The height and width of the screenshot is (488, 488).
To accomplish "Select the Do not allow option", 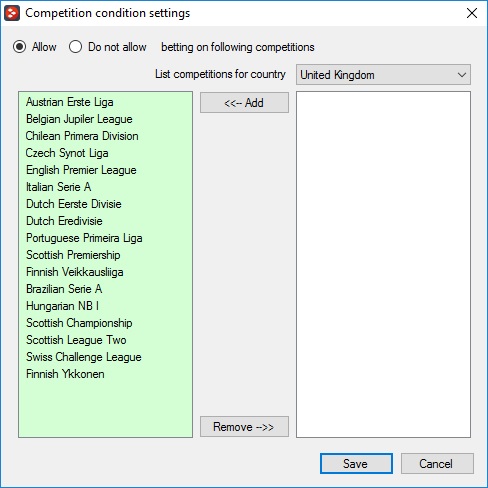I will 75,47.
